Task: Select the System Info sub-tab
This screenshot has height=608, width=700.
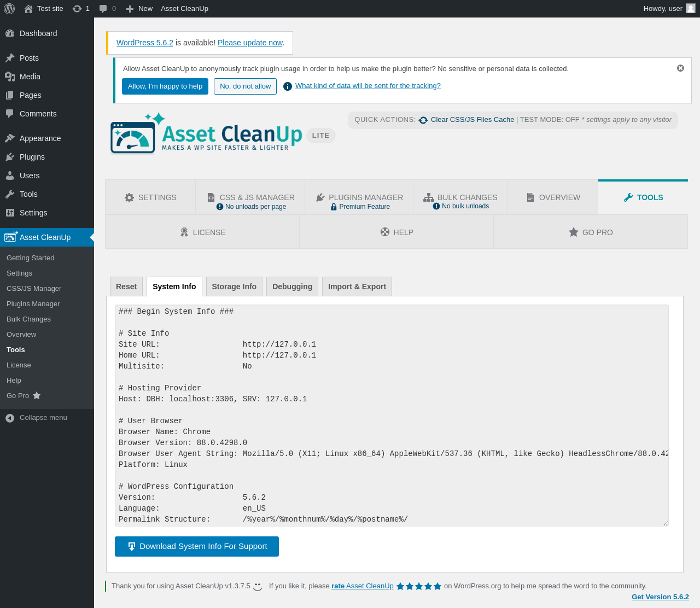Action: tap(174, 287)
